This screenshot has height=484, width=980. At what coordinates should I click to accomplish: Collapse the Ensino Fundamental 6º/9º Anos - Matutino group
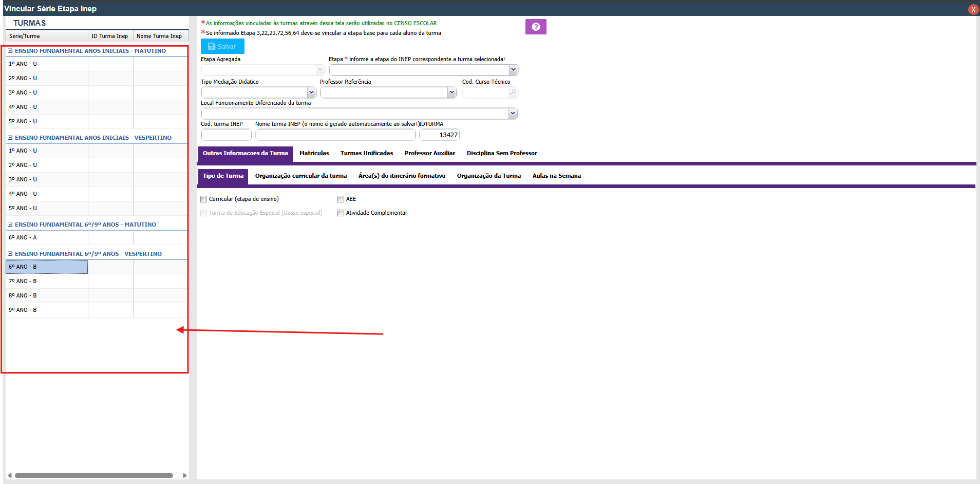click(10, 225)
